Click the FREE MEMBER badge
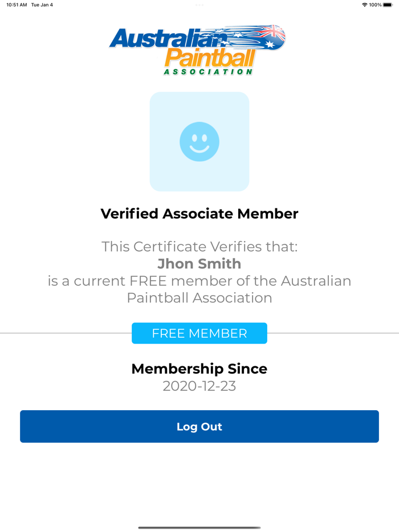The image size is (399, 532). 199,333
